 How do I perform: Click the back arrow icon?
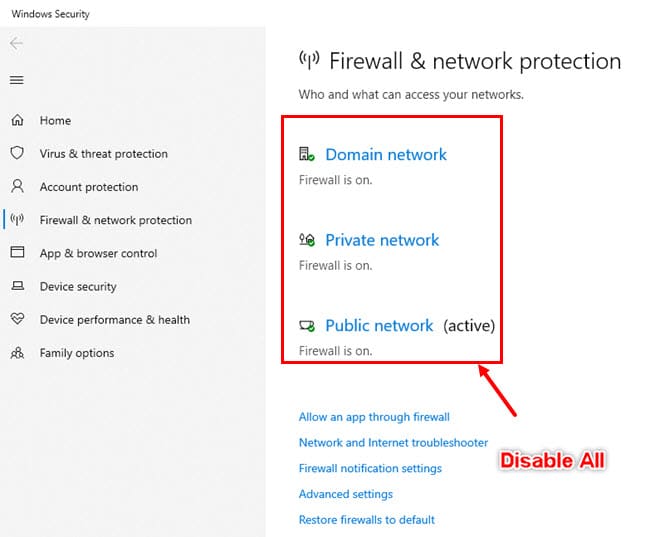pyautogui.click(x=17, y=43)
